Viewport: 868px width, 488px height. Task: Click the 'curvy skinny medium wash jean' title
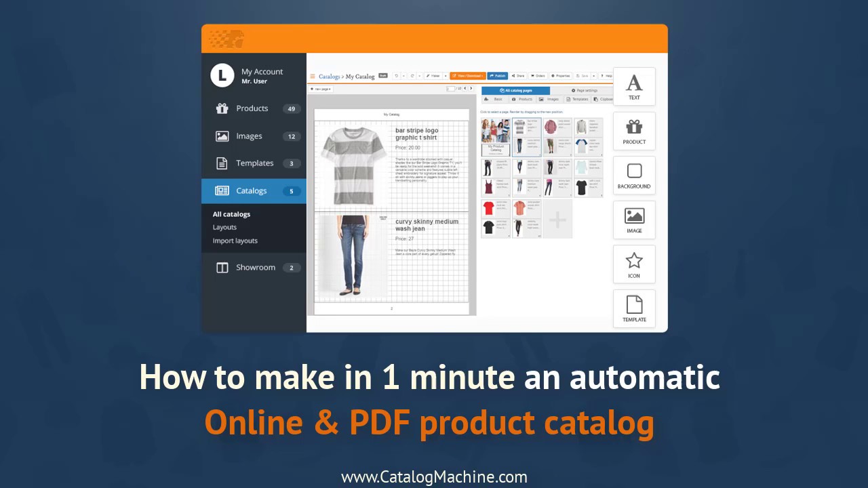427,225
